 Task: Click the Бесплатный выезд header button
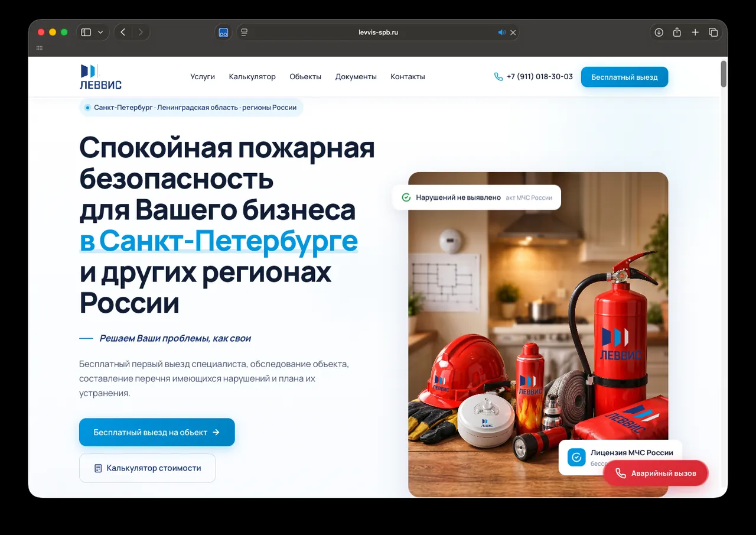(x=624, y=77)
